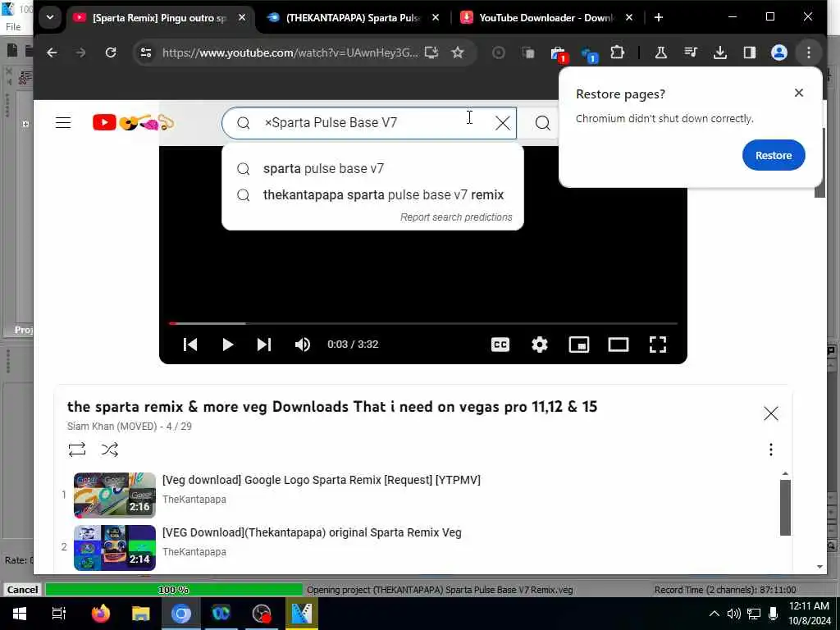This screenshot has height=630, width=840.
Task: Bookmark this page with star icon
Action: pyautogui.click(x=458, y=52)
